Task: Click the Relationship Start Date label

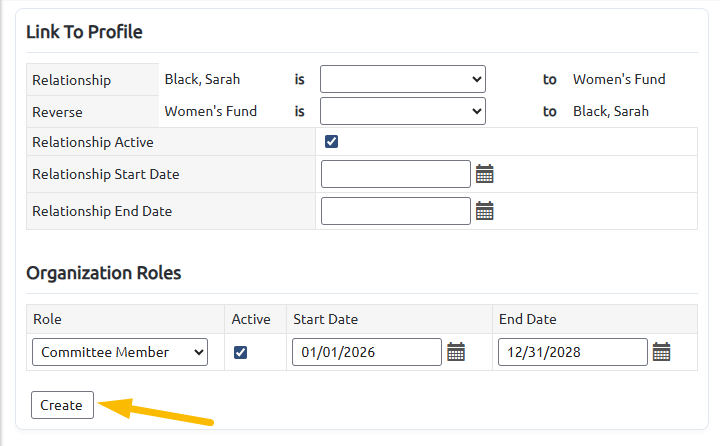Action: 106,175
